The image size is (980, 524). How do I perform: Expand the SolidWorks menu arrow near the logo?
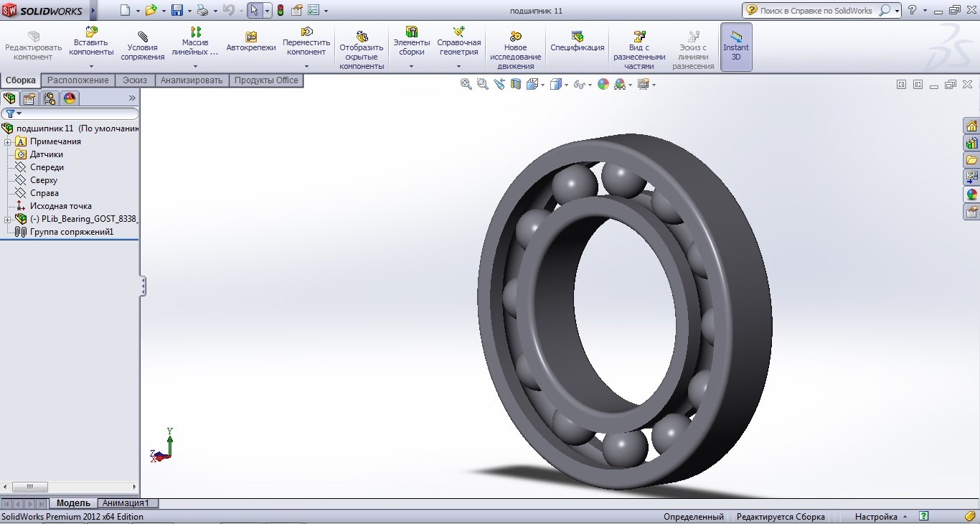pos(93,11)
